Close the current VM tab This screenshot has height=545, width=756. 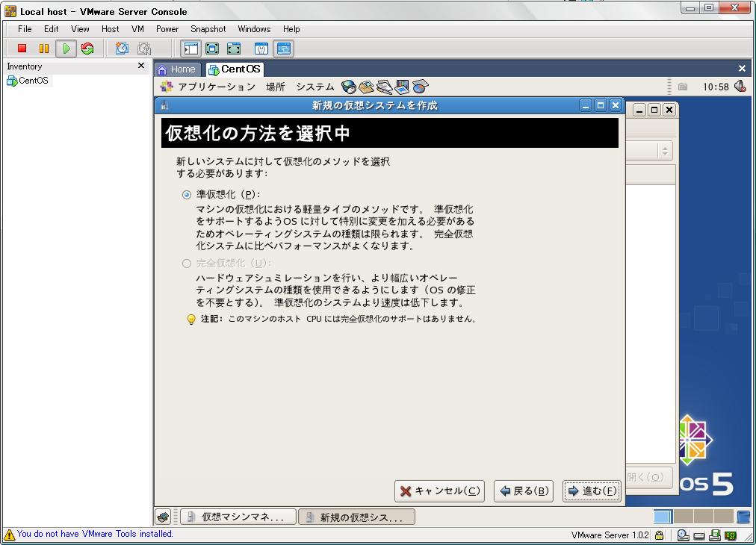[x=742, y=69]
